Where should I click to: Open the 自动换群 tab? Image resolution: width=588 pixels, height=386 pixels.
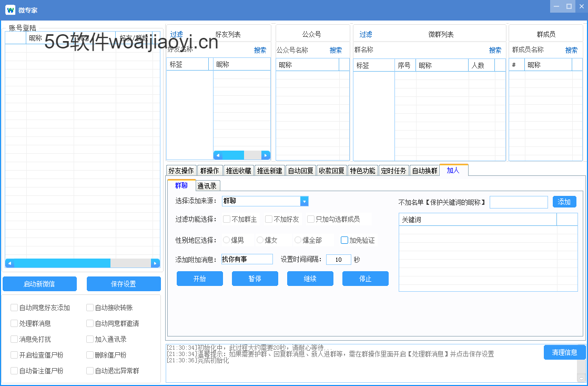(x=424, y=171)
